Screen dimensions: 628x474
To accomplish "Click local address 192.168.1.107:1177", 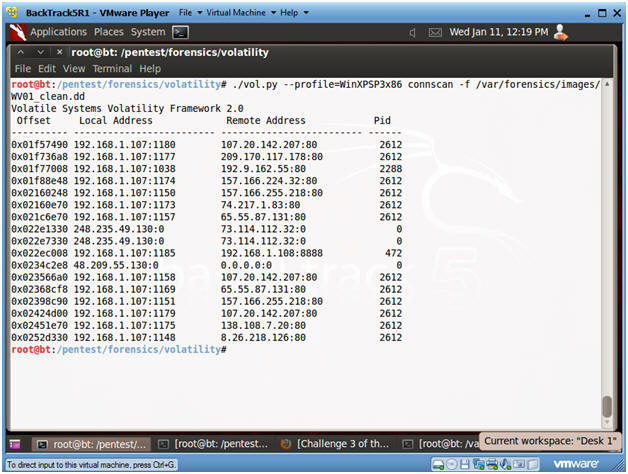I will (125, 157).
